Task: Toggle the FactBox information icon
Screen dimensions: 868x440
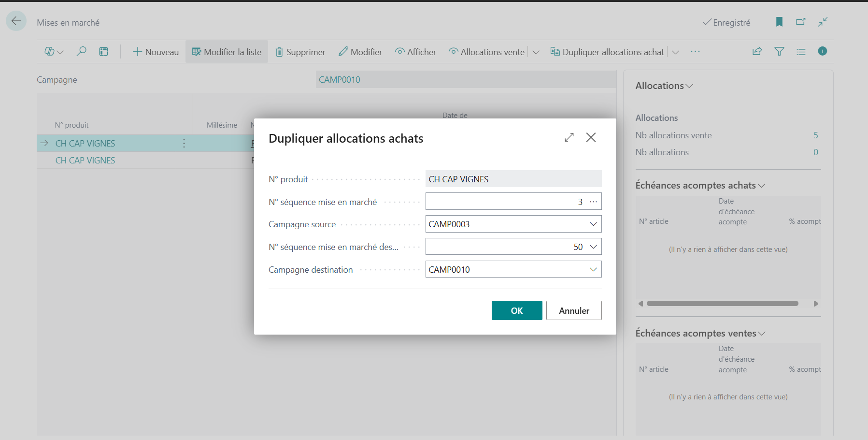Action: tap(823, 51)
